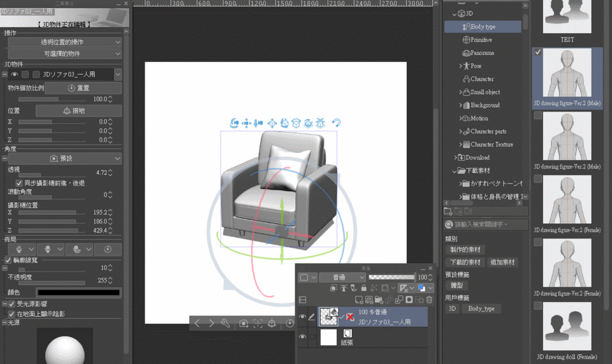612x364 pixels.
Task: Toggle 在地面上顯示陰影 checkbox
Action: click(11, 314)
